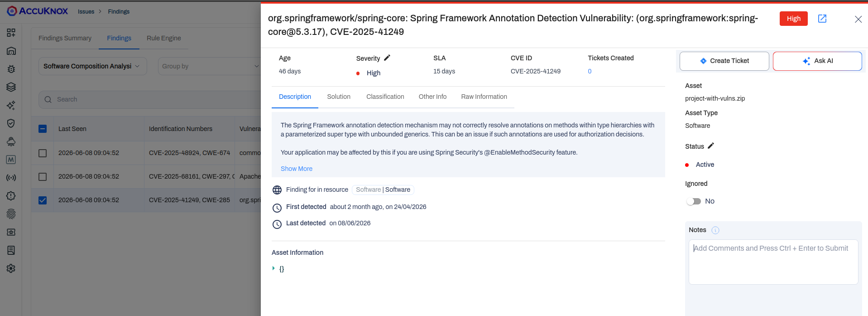Open the inventory building icon in sidebar
Image resolution: width=868 pixels, height=316 pixels.
point(11,51)
